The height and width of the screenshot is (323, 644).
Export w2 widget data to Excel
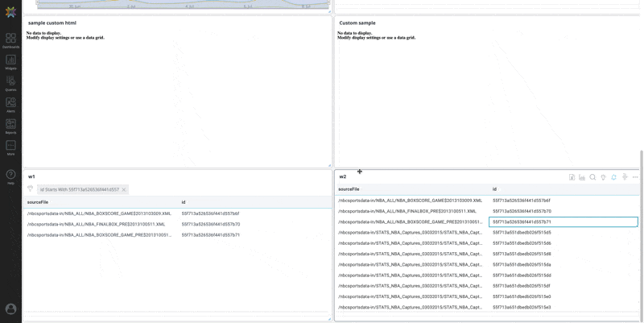pyautogui.click(x=572, y=177)
